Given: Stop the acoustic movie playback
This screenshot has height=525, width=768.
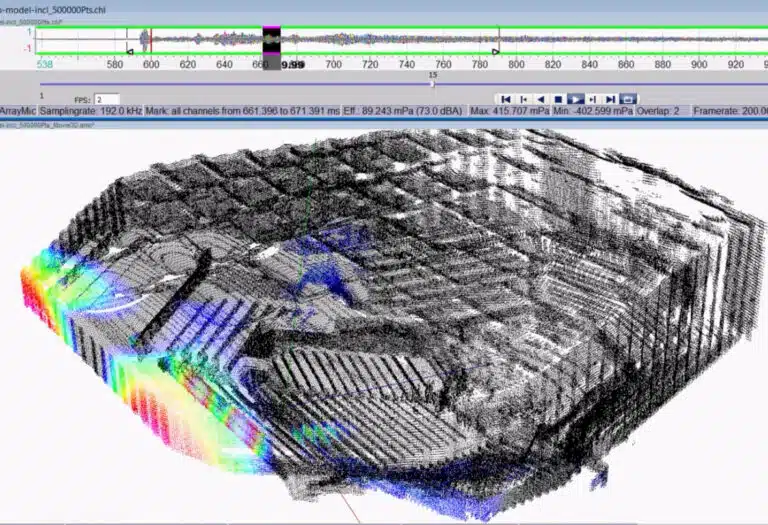Looking at the screenshot, I should (558, 99).
